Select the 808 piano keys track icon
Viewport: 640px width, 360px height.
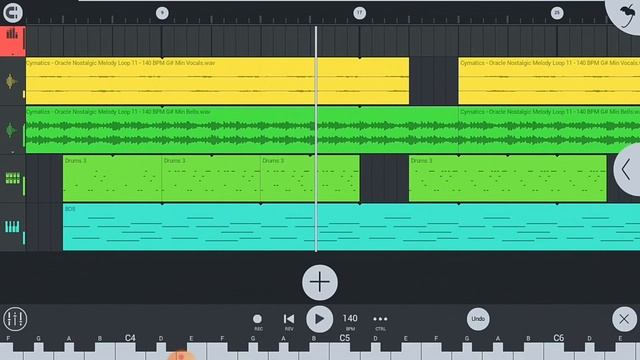[x=12, y=227]
